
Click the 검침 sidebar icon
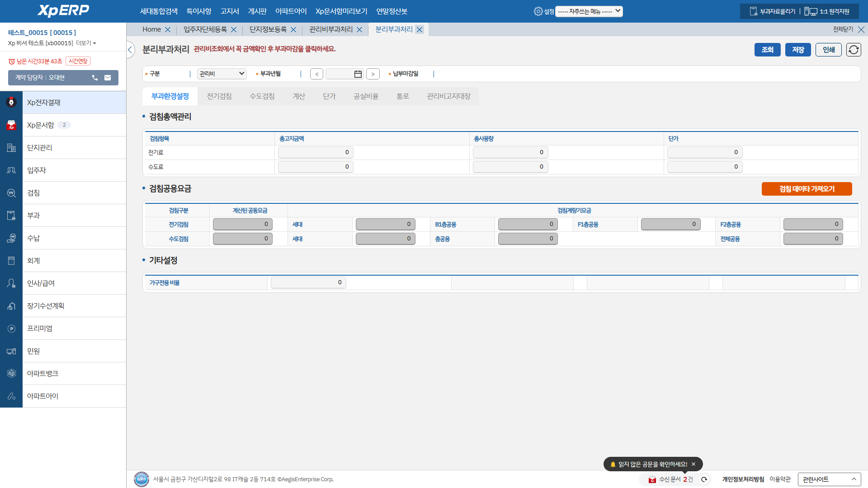tap(11, 193)
